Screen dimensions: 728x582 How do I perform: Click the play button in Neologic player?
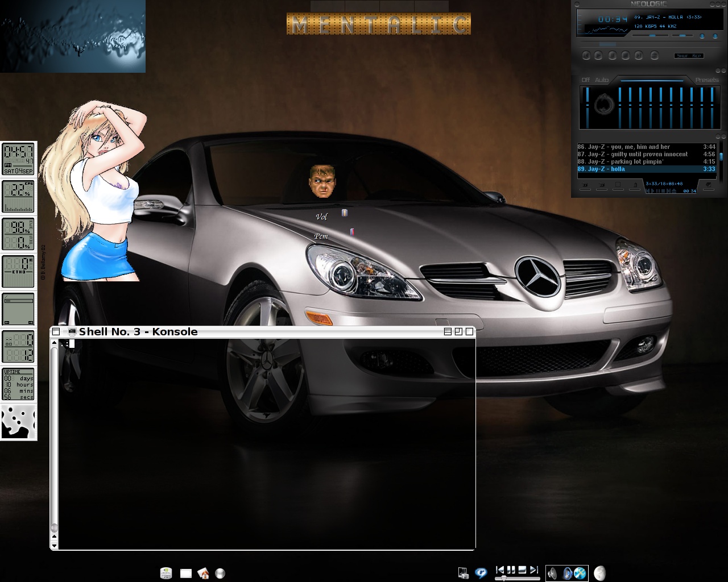[598, 55]
